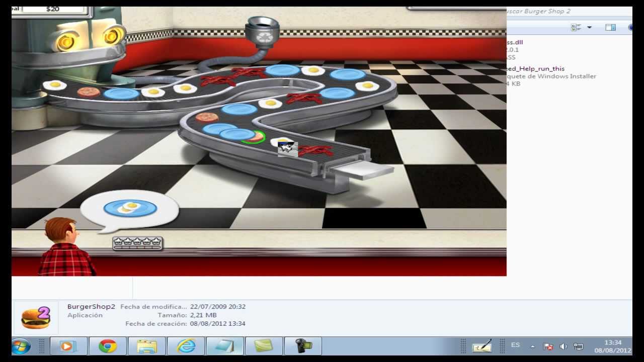The height and width of the screenshot is (362, 644).
Task: Select the BurgerShop2 file name text
Action: click(91, 306)
